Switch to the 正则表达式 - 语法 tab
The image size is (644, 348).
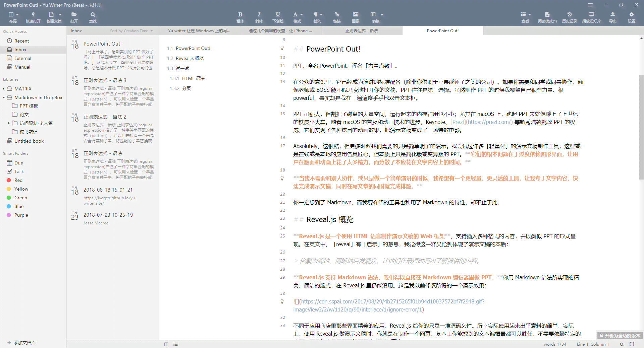362,31
